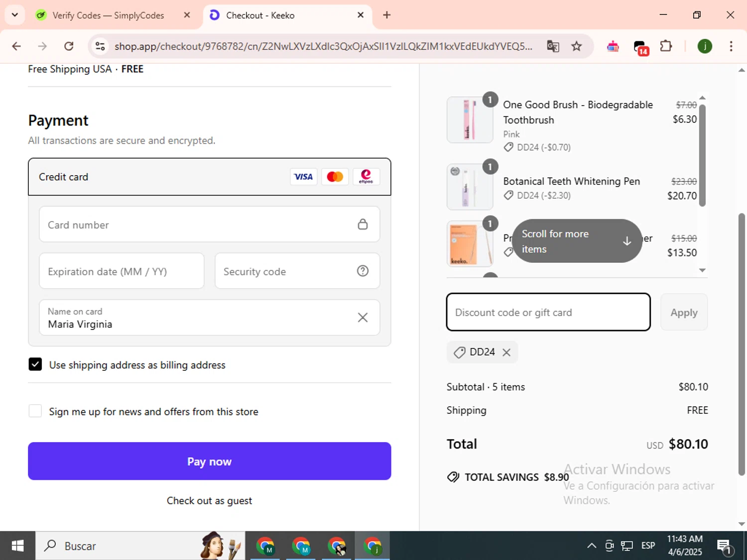Close the Checkout - Keeko tab
747x560 pixels.
pos(361,15)
